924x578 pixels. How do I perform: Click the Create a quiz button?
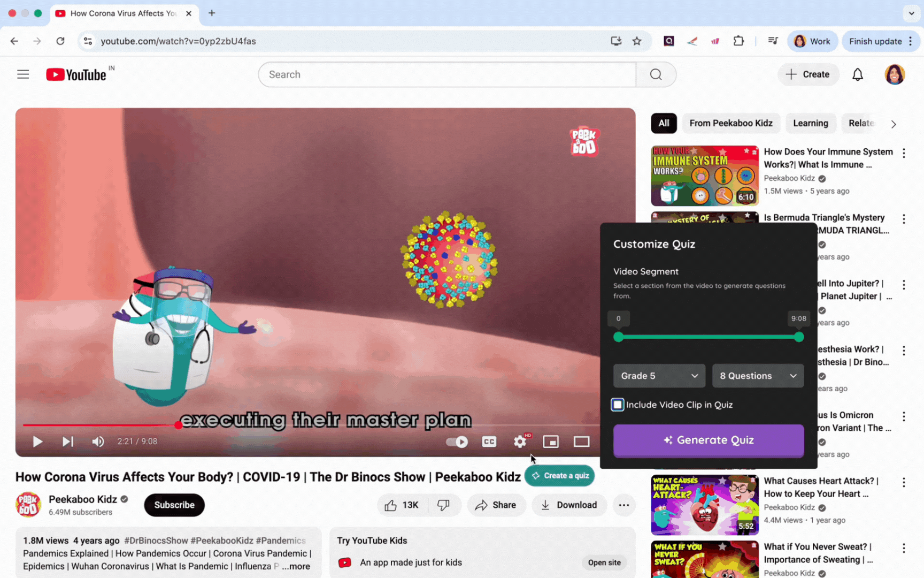coord(560,476)
